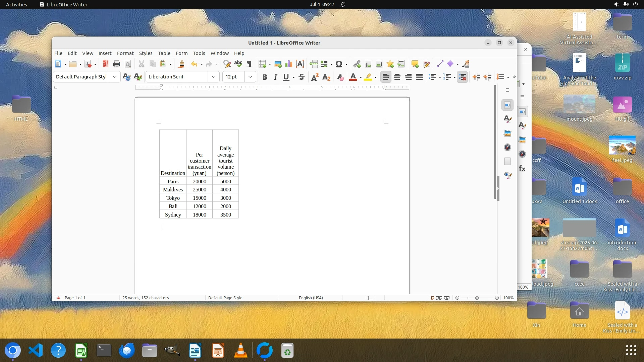Toggle italic formatting
This screenshot has height=362, width=644.
(275, 77)
